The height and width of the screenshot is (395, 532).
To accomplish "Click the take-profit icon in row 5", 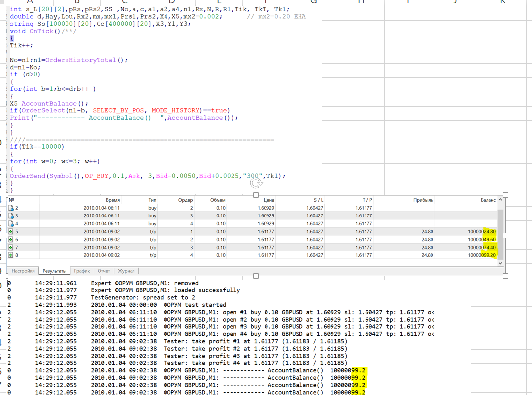I will [11, 232].
